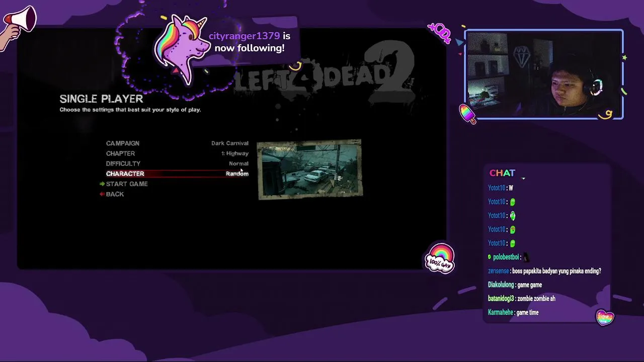The width and height of the screenshot is (644, 362).
Task: Click Karmahehe's 'game time' message
Action: [513, 313]
